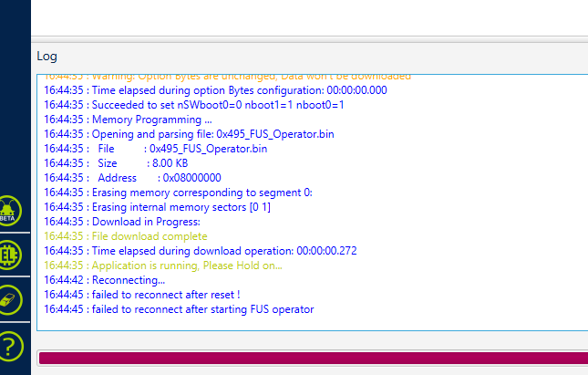Select the 'Reconnecting...' log line
This screenshot has height=375, width=588.
(x=104, y=280)
